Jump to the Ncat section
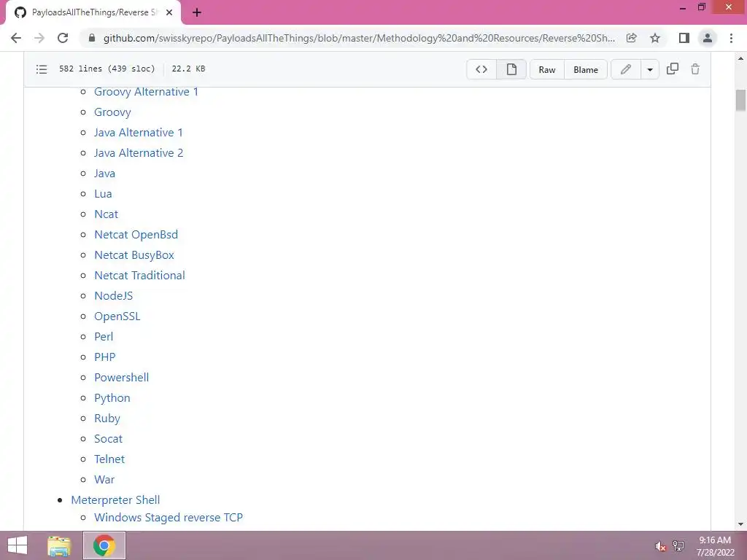This screenshot has width=747, height=560. coord(106,214)
